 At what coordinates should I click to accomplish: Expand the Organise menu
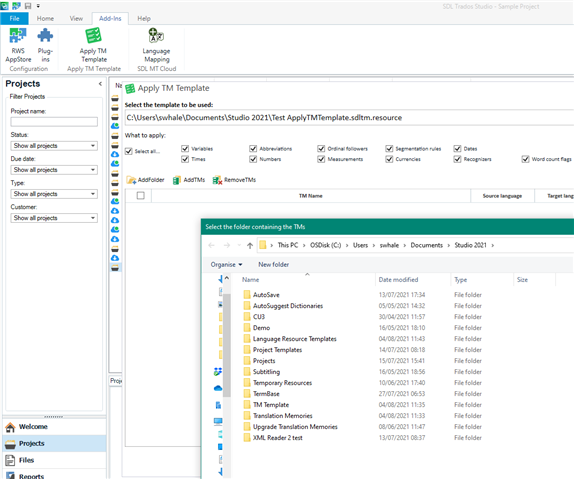click(x=226, y=264)
